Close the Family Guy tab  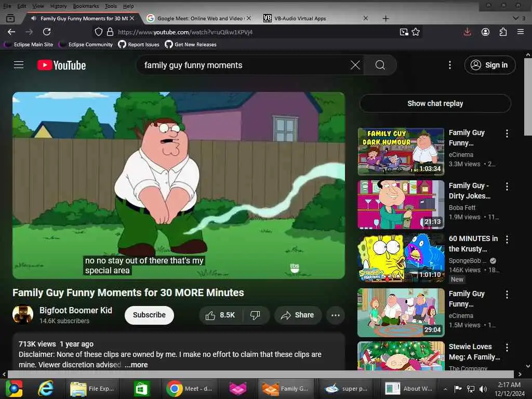click(132, 18)
